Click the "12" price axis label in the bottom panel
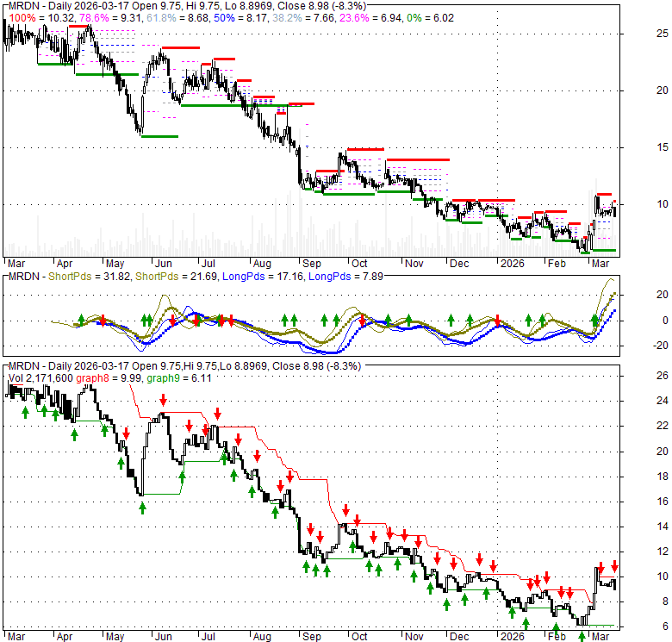The image size is (672, 642). point(663,552)
